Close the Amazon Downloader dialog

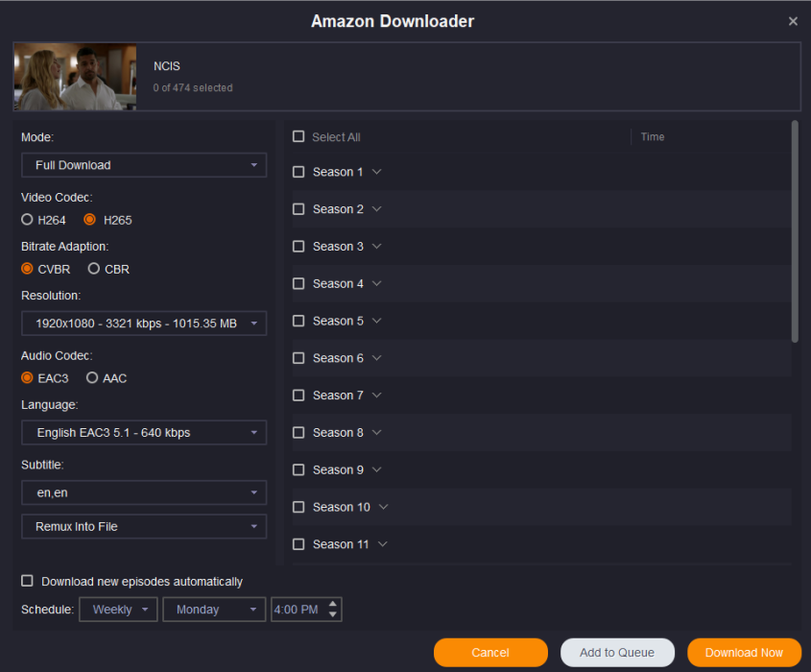point(793,21)
